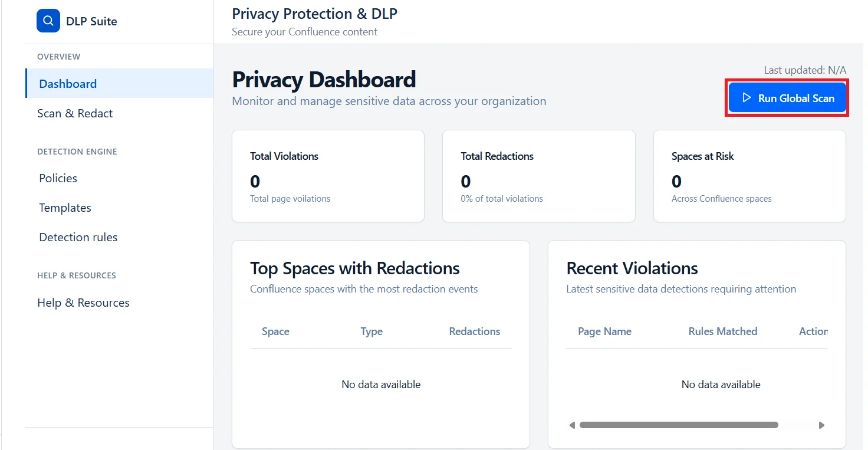The width and height of the screenshot is (868, 450).
Task: Click the Space column header
Action: (x=275, y=331)
